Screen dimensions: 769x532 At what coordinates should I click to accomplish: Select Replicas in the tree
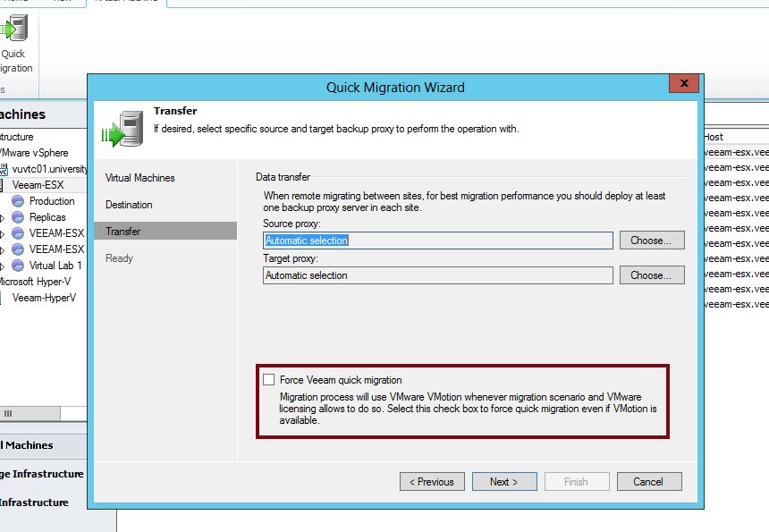pyautogui.click(x=47, y=217)
